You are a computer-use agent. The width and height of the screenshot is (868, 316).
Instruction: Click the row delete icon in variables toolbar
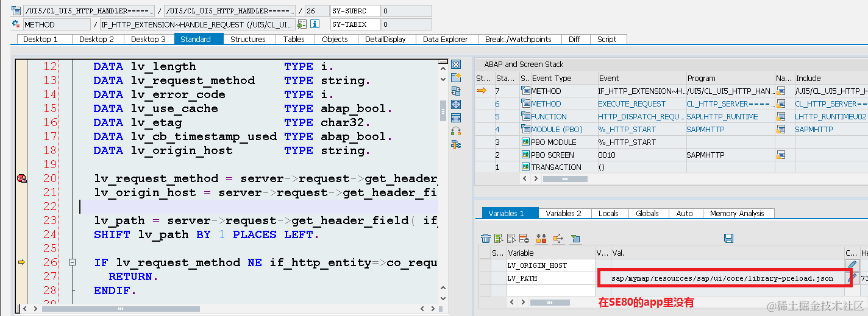[x=524, y=238]
